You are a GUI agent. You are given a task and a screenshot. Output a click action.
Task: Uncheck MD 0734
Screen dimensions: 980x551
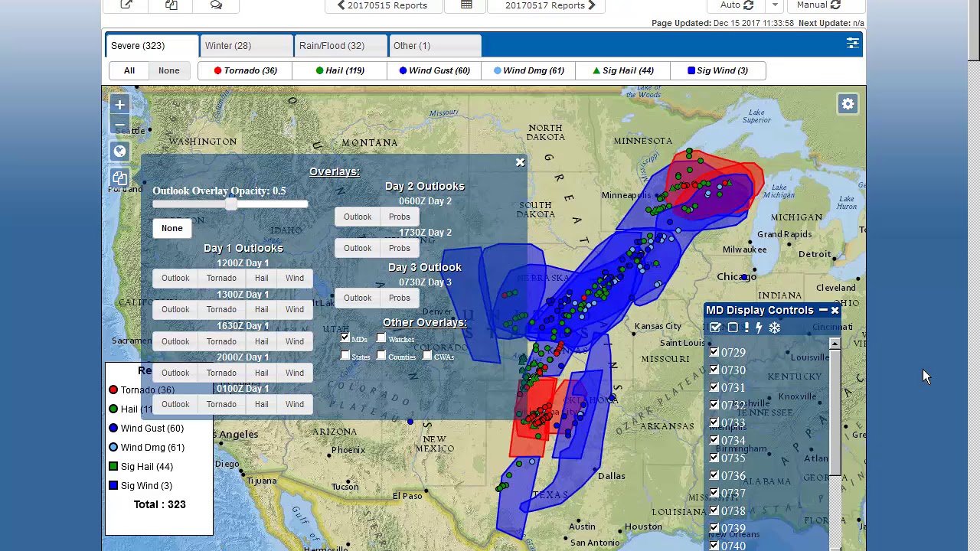714,440
